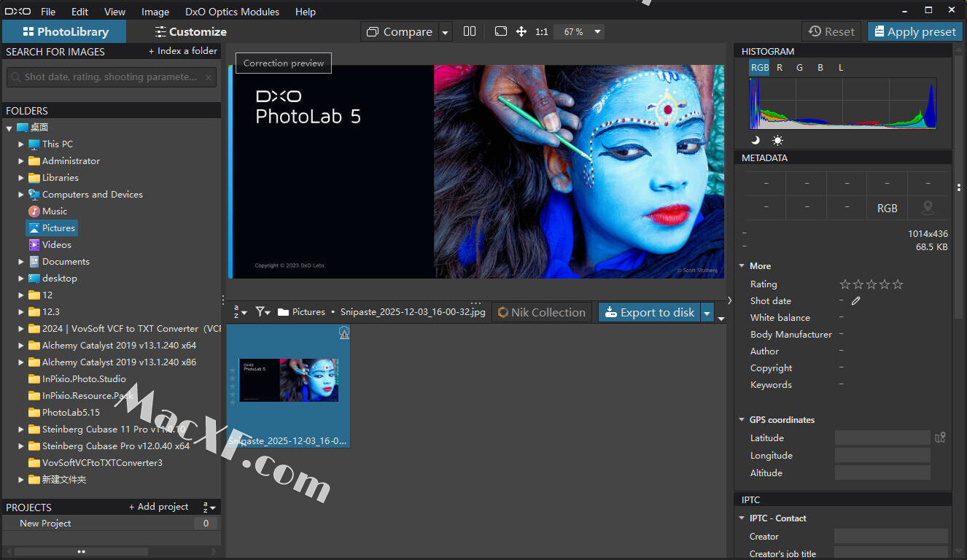The width and height of the screenshot is (967, 560).
Task: Click the 1:1 zoom icon
Action: pos(541,32)
